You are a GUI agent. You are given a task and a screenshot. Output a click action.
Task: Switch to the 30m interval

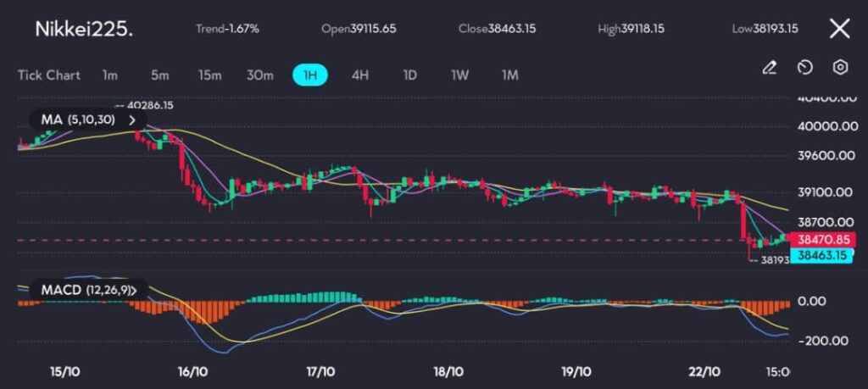260,75
